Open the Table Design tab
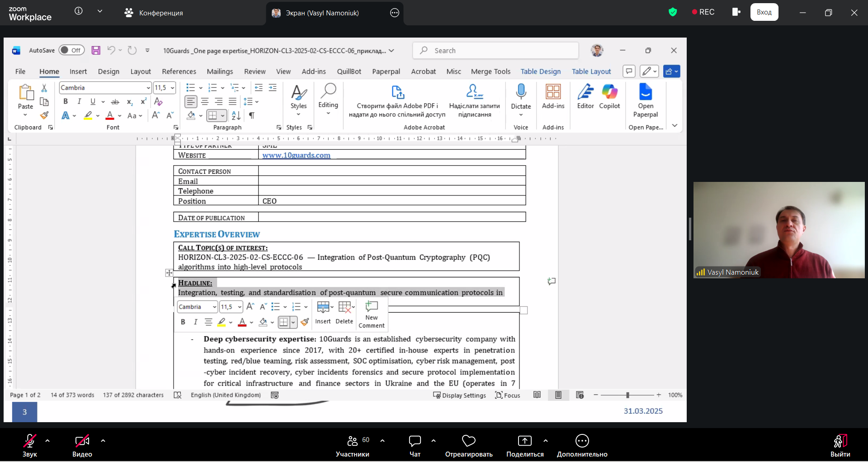868x462 pixels. pos(540,71)
